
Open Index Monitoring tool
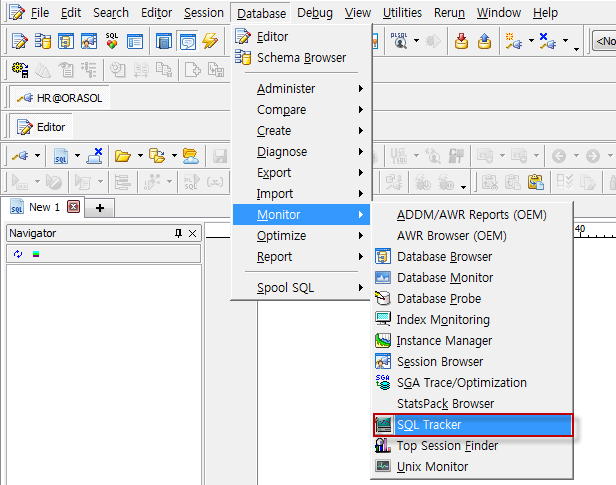pos(443,320)
